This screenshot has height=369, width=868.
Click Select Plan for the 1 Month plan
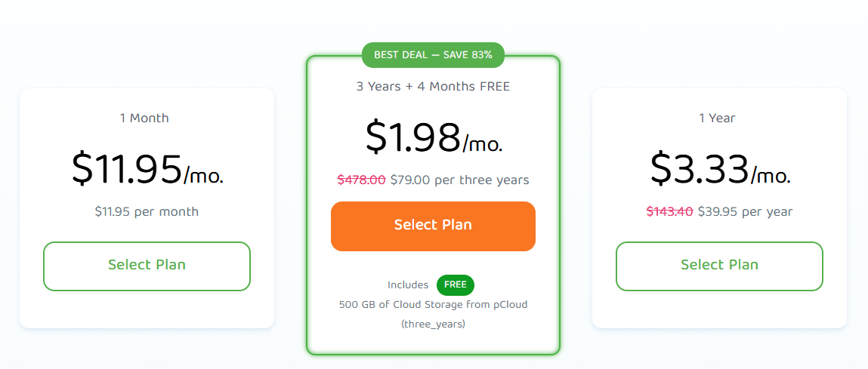[147, 266]
